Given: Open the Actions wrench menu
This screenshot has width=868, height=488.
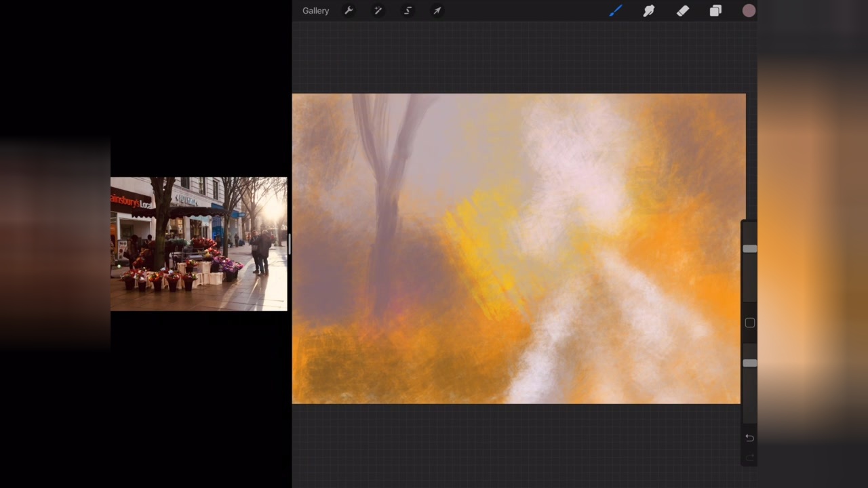Looking at the screenshot, I should click(x=349, y=11).
